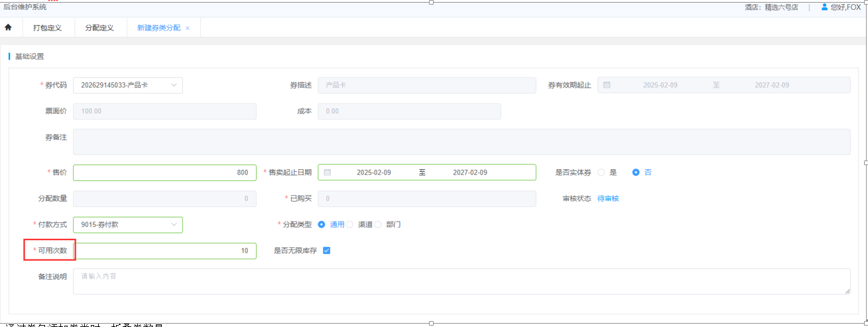Switch to the 打包定义 tab
Image resolution: width=868 pixels, height=327 pixels.
coord(47,28)
